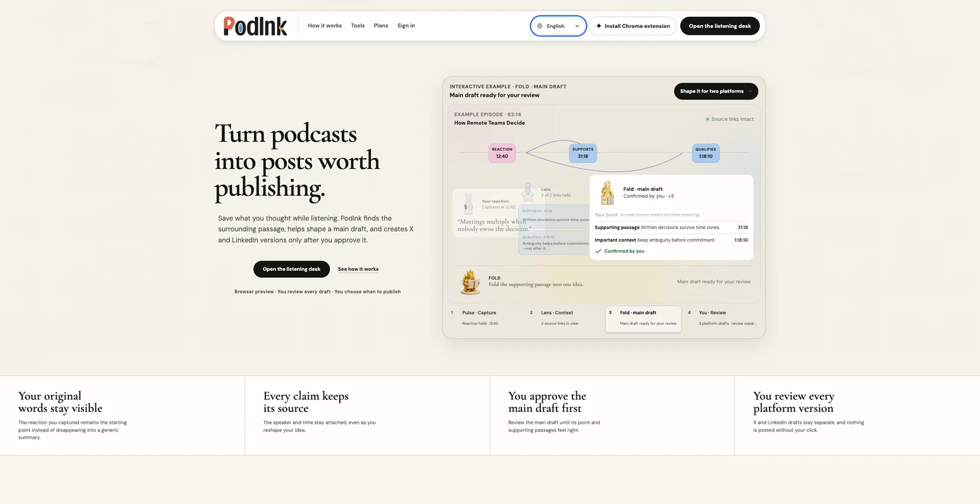Select the Lens · Context step tab
Screen dimensions: 980x504
pyautogui.click(x=565, y=318)
